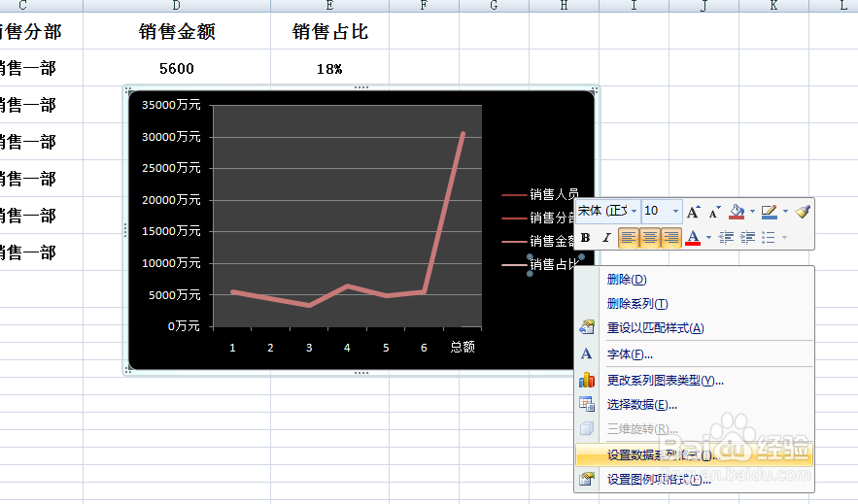The height and width of the screenshot is (504, 858).
Task: Click the highlighted 设置数据系列格式 menu entry
Action: click(694, 454)
